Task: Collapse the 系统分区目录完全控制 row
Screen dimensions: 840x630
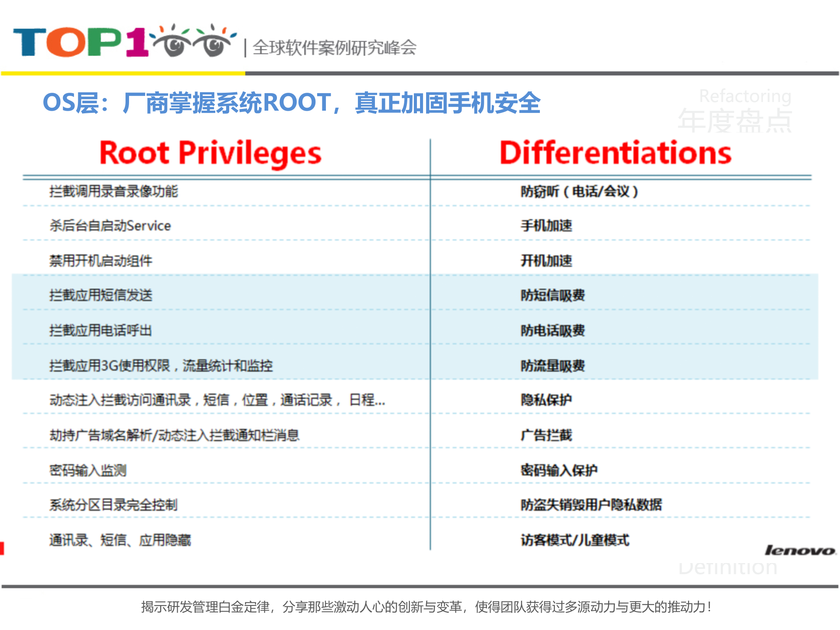Action: [113, 505]
